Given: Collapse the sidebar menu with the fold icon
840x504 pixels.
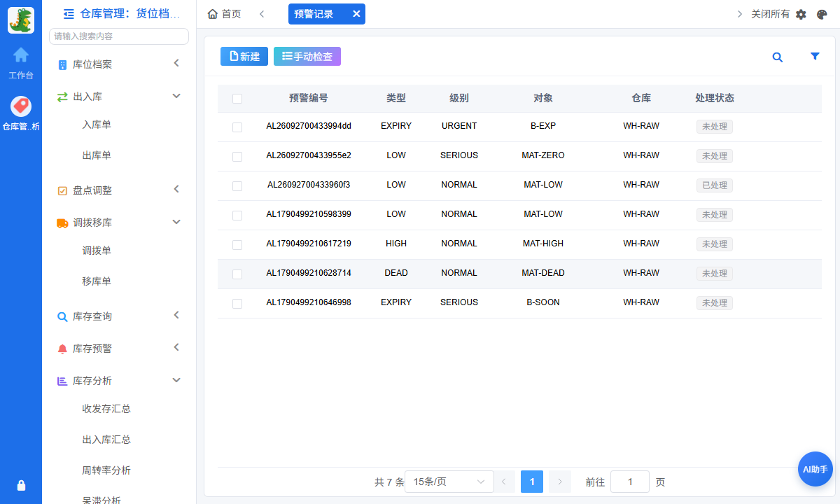Looking at the screenshot, I should point(69,13).
